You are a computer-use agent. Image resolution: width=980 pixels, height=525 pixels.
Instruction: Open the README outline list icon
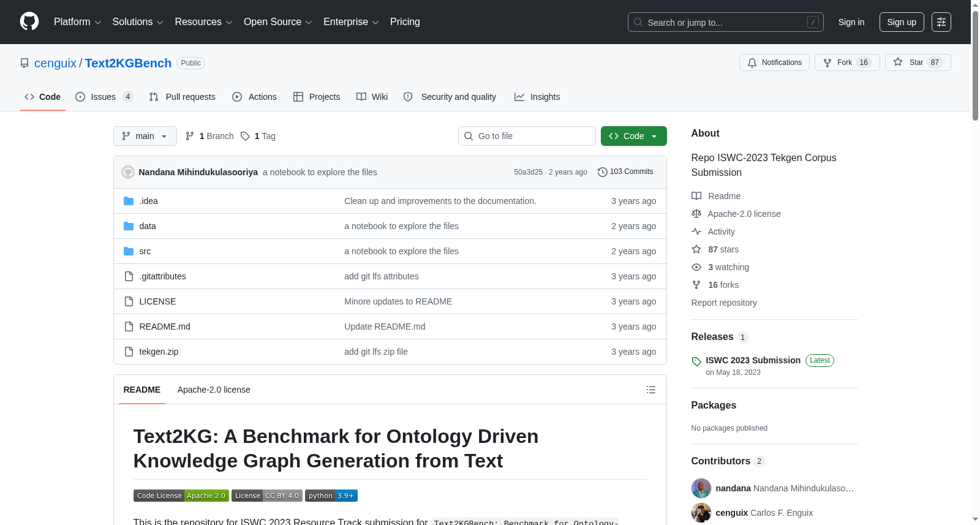(651, 390)
